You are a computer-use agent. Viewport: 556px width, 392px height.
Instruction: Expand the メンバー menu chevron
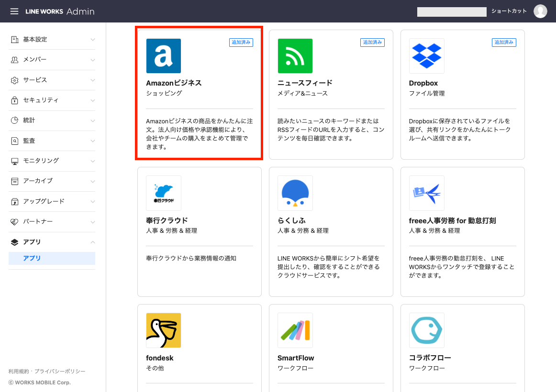click(x=93, y=60)
